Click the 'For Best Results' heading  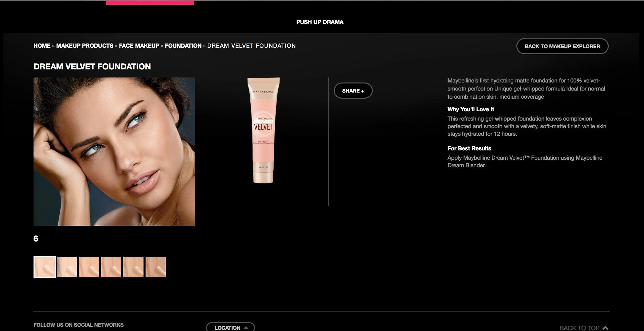point(469,148)
